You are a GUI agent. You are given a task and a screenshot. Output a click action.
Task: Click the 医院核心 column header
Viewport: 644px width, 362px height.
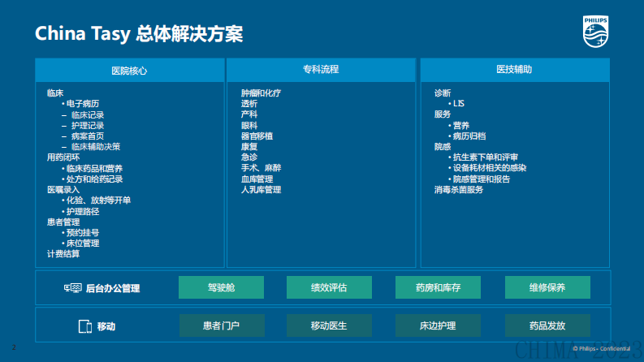(129, 70)
